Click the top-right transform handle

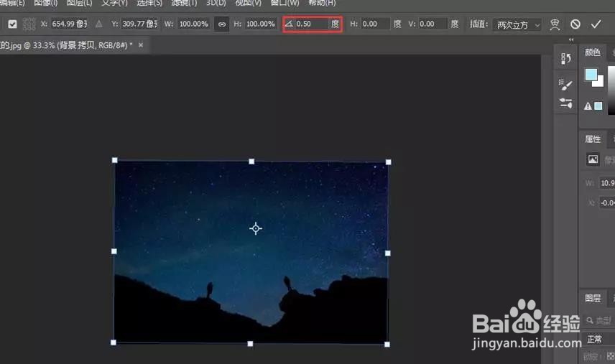(388, 162)
